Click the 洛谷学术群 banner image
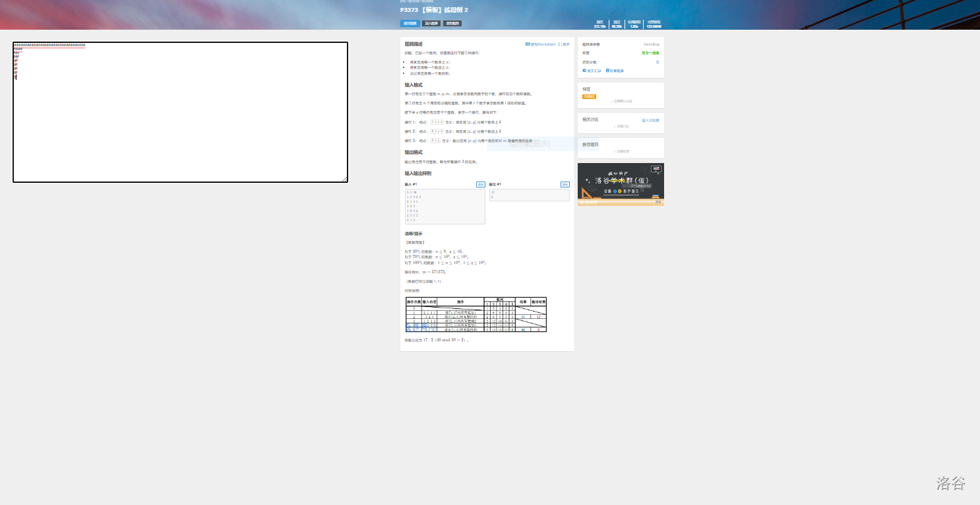This screenshot has width=980, height=505. [x=620, y=185]
